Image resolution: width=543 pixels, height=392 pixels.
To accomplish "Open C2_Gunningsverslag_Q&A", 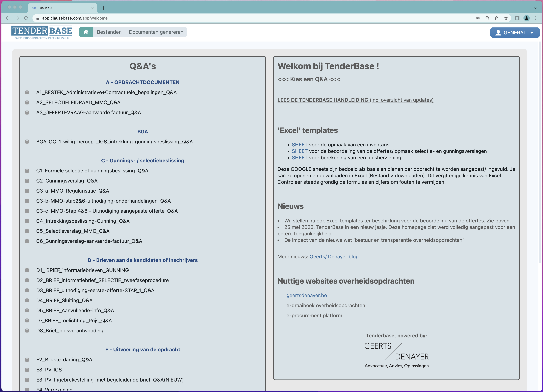I will click(x=67, y=181).
